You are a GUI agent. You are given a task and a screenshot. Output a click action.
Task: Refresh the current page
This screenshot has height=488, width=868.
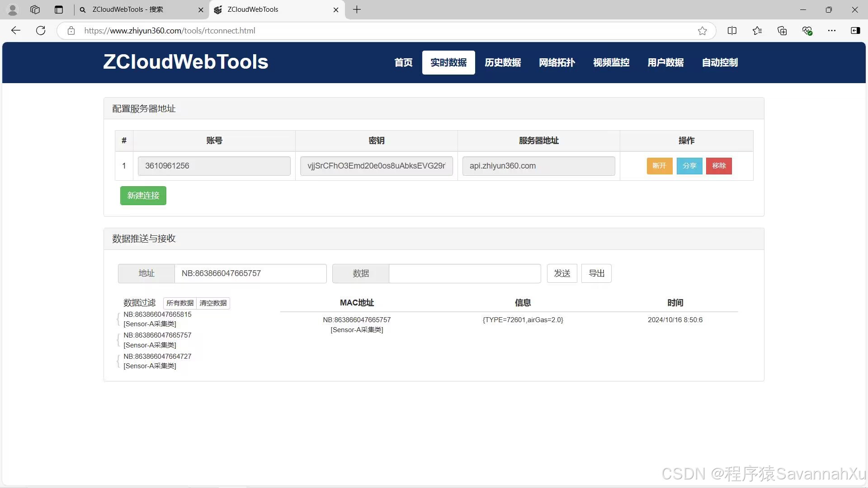(41, 30)
